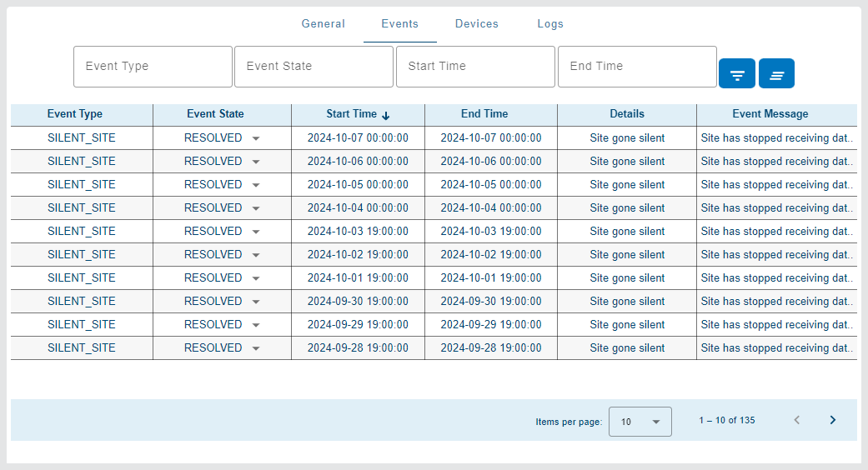Open Event State dropdown for 2024-10-05 row
Screen dimensions: 868x470
click(x=256, y=185)
